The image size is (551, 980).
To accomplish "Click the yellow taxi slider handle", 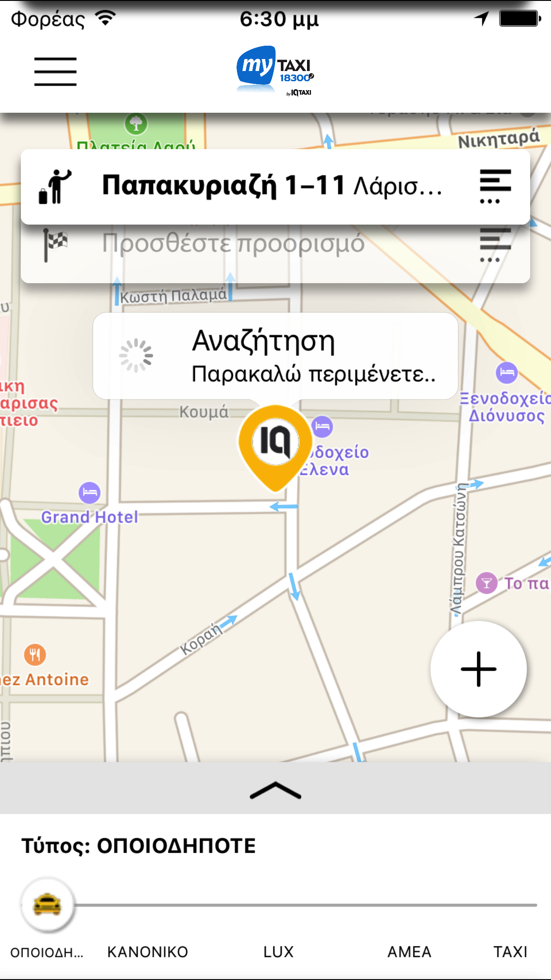I will point(47,905).
